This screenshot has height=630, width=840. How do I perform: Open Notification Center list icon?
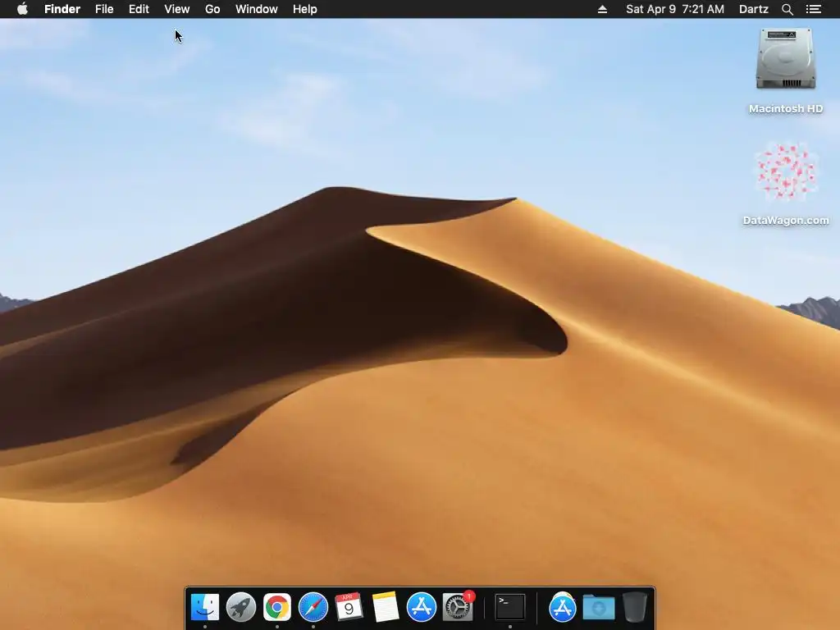pos(813,9)
